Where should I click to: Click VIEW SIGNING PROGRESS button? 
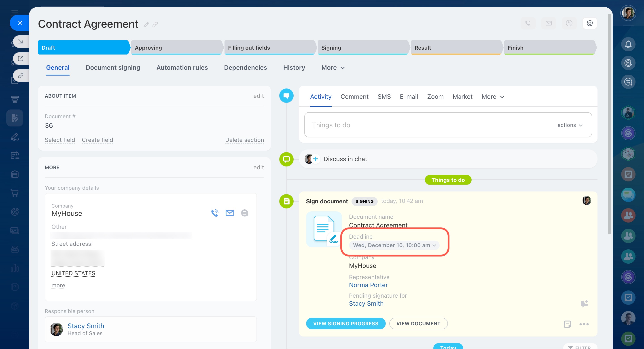345,324
